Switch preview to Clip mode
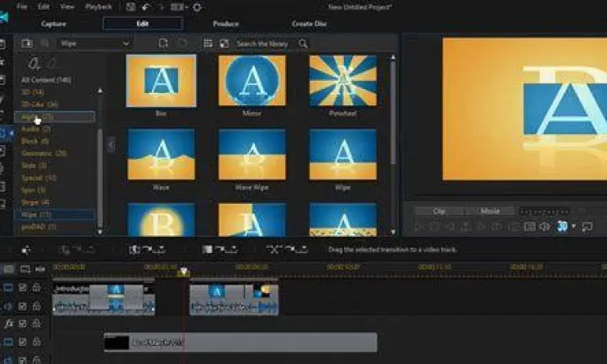The height and width of the screenshot is (364, 607). click(x=439, y=211)
